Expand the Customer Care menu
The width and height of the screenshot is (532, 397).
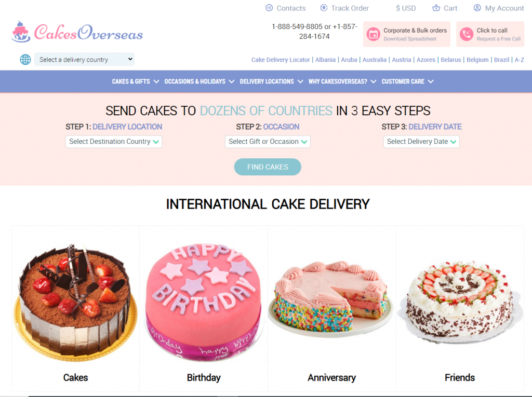click(407, 81)
